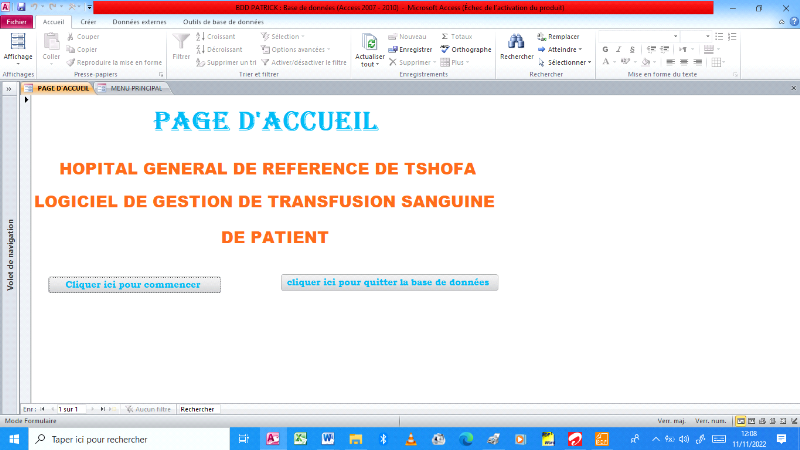Switch to the Données externes ribbon tab
This screenshot has width=800, height=450.
pos(132,22)
